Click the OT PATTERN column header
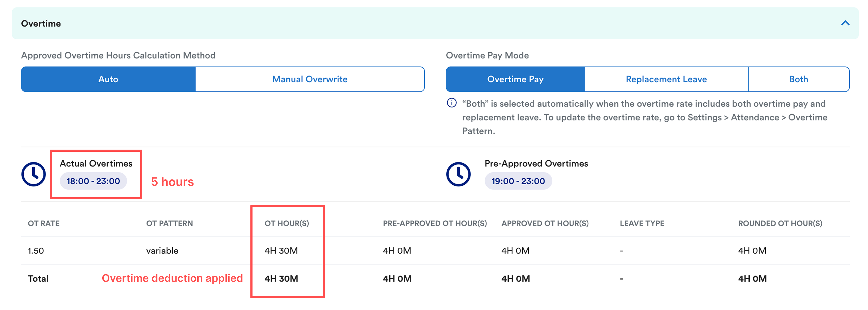Image resolution: width=868 pixels, height=310 pixels. click(169, 223)
